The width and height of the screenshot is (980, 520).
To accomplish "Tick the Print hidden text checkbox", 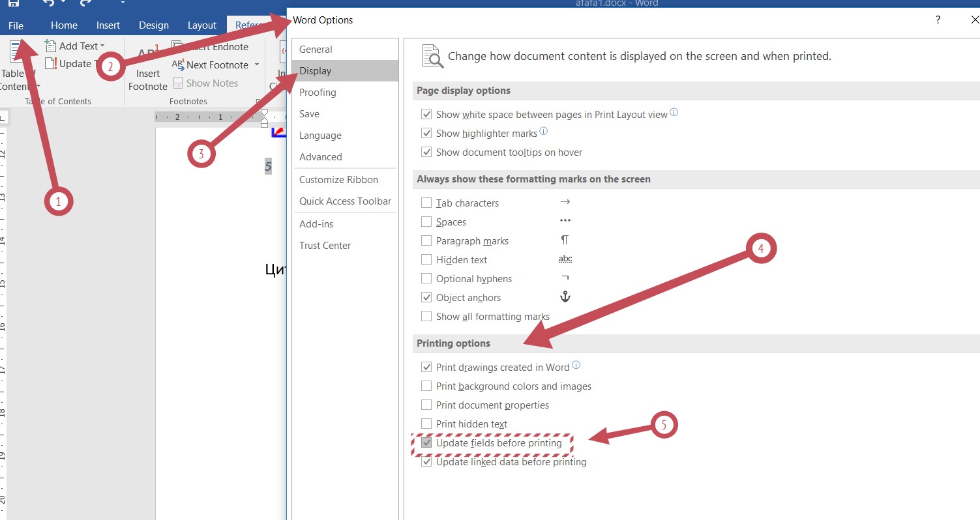I will [426, 424].
